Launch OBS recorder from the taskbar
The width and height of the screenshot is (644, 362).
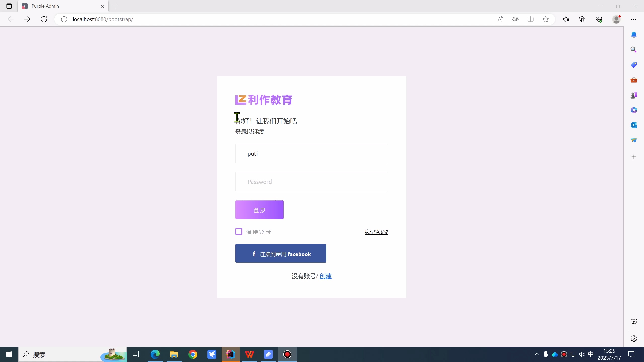pos(287,354)
